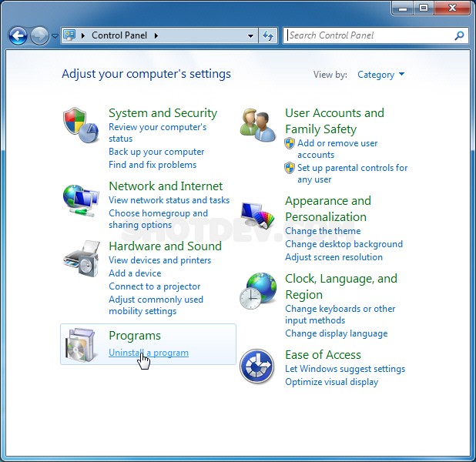
Task: Click Add a device link
Action: click(135, 273)
